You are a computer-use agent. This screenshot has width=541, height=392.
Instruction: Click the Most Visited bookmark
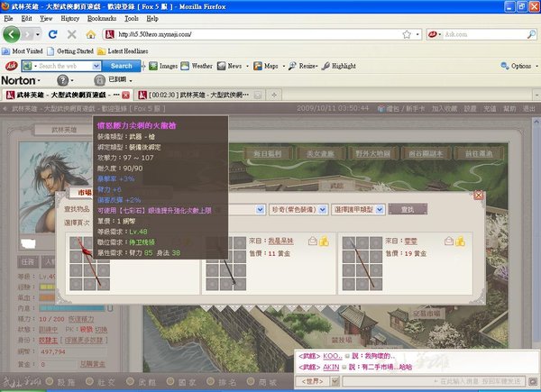point(23,51)
